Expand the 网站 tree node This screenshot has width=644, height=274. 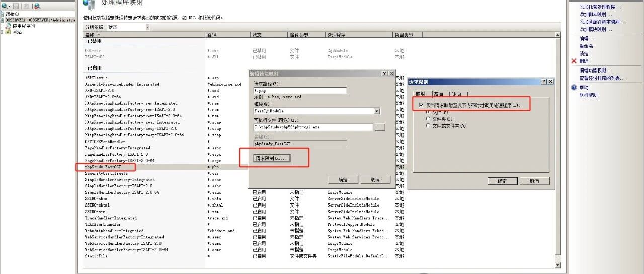coord(2,32)
